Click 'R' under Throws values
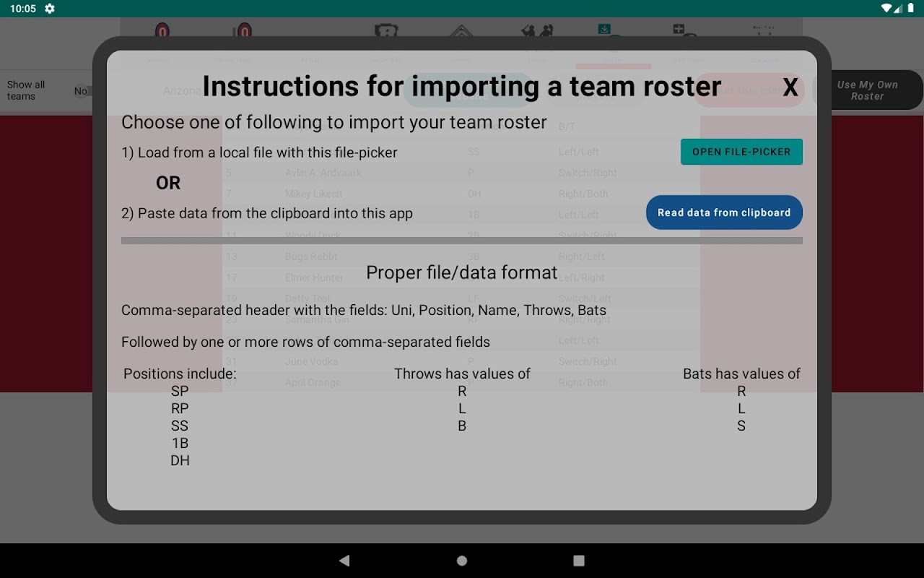The image size is (924, 578). coord(462,391)
